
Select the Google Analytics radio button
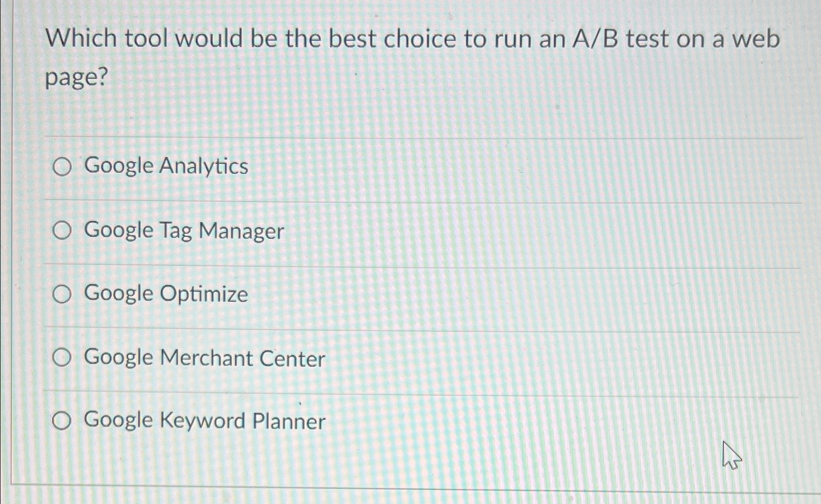62,167
